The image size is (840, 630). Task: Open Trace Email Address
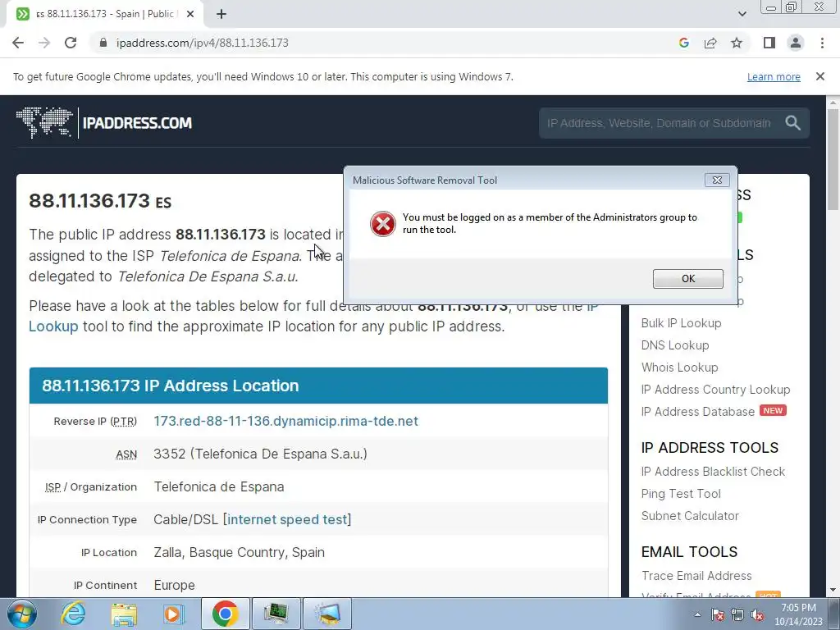point(696,576)
